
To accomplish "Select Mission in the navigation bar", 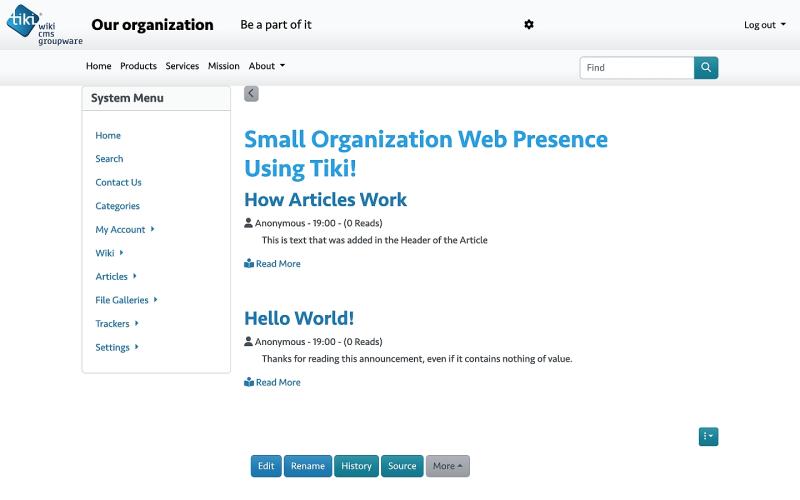I will (x=223, y=66).
